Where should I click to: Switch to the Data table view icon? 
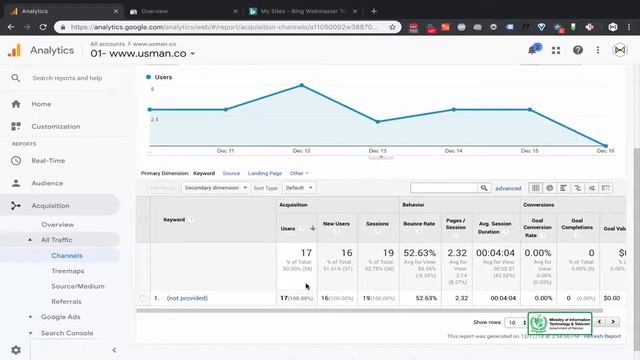(536, 188)
